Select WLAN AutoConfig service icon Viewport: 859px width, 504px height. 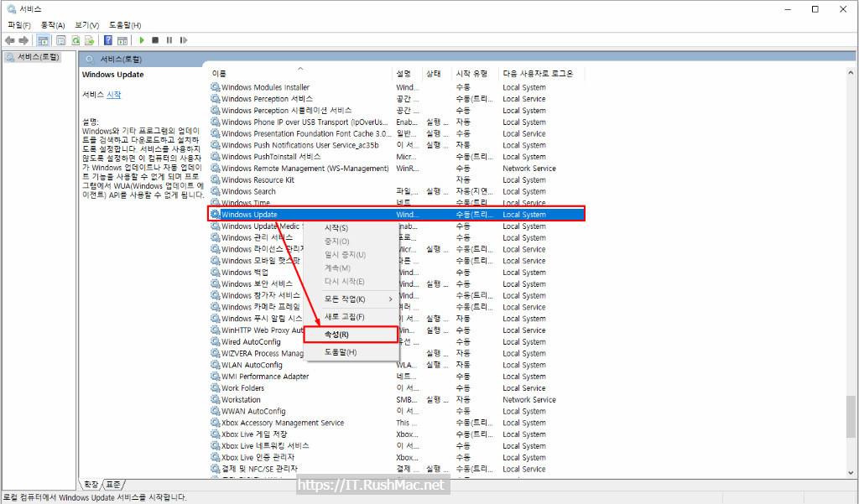pos(216,365)
